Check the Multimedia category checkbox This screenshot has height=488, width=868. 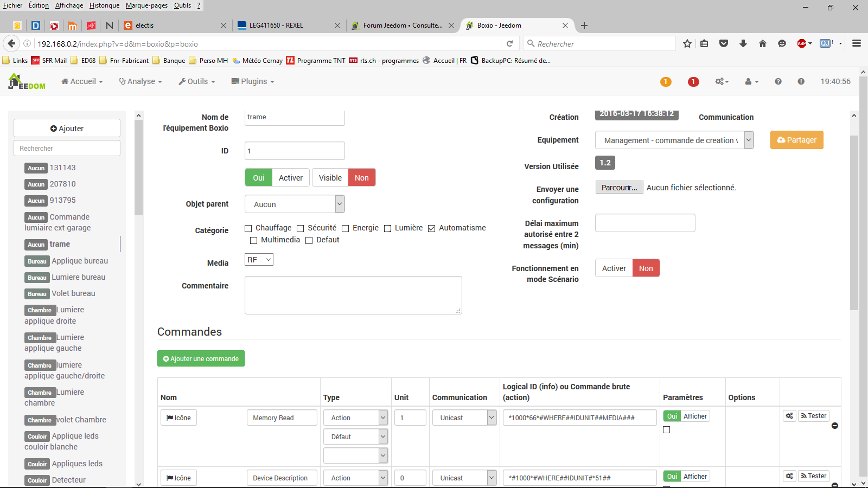click(x=253, y=240)
